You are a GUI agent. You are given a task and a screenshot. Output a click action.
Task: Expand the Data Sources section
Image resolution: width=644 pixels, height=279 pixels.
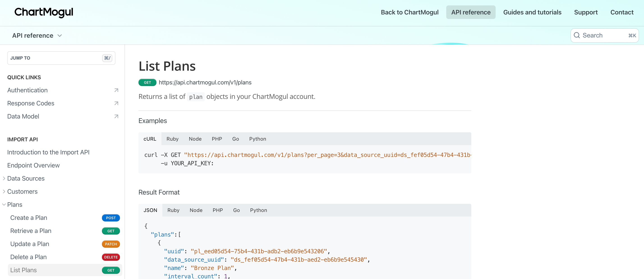(x=4, y=178)
